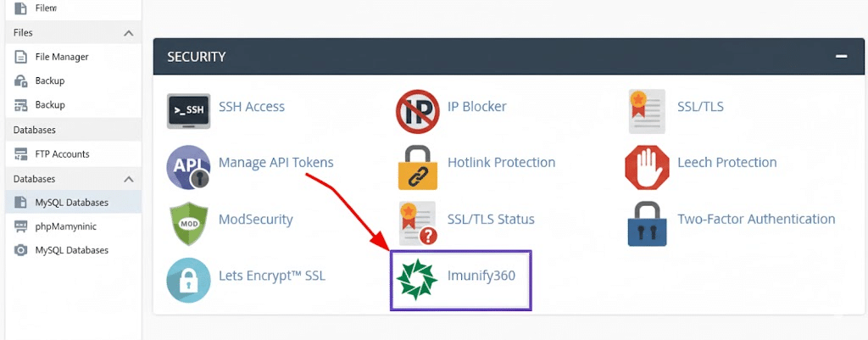The width and height of the screenshot is (868, 340).
Task: Open the ModSecurity link
Action: [256, 220]
